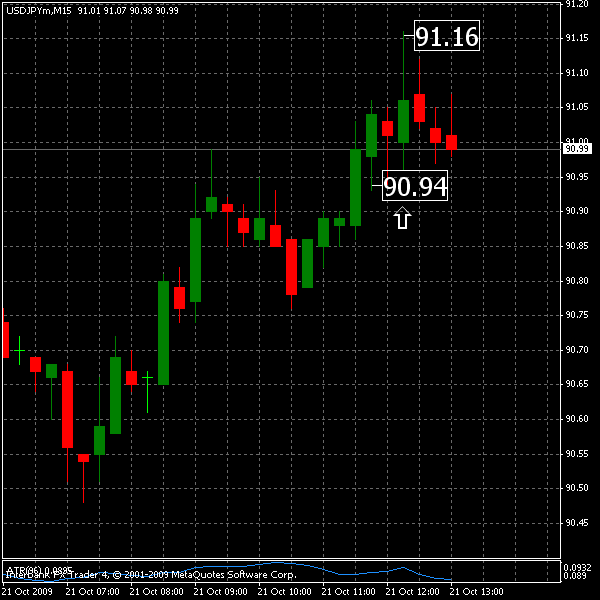Click the 0.089 ATR scale value
Screen dimensions: 600x600
point(575,575)
